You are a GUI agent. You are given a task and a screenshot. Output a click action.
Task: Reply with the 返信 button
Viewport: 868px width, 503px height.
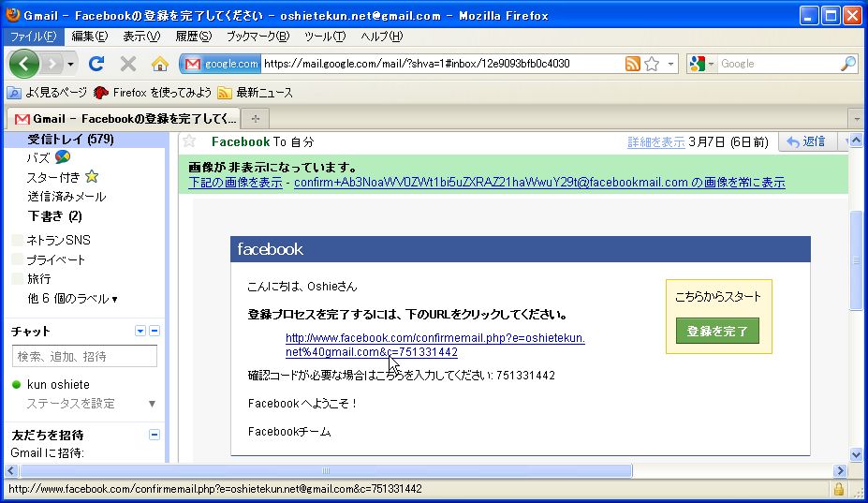pos(806,141)
